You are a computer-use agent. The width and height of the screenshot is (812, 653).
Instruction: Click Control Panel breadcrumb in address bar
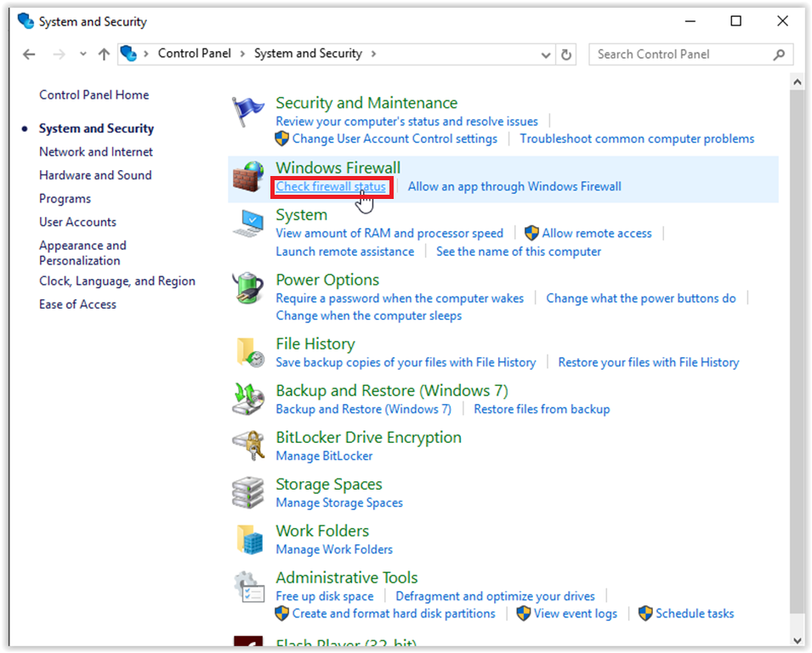[x=194, y=54]
